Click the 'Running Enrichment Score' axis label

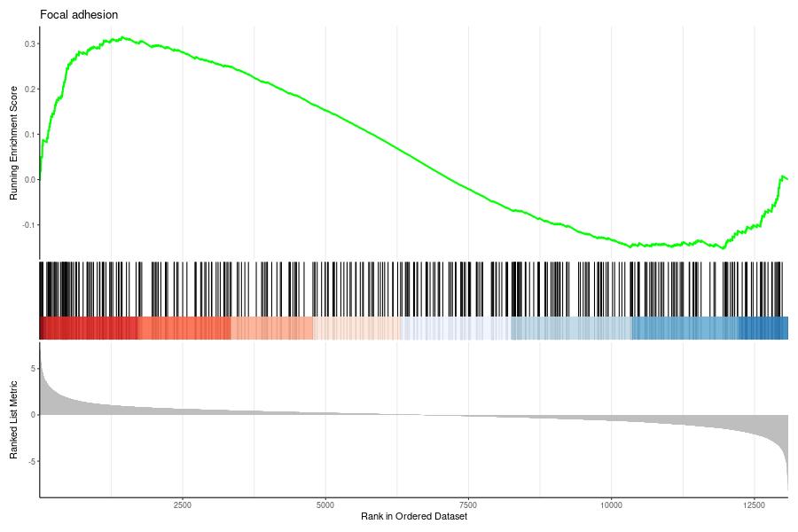coord(13,143)
